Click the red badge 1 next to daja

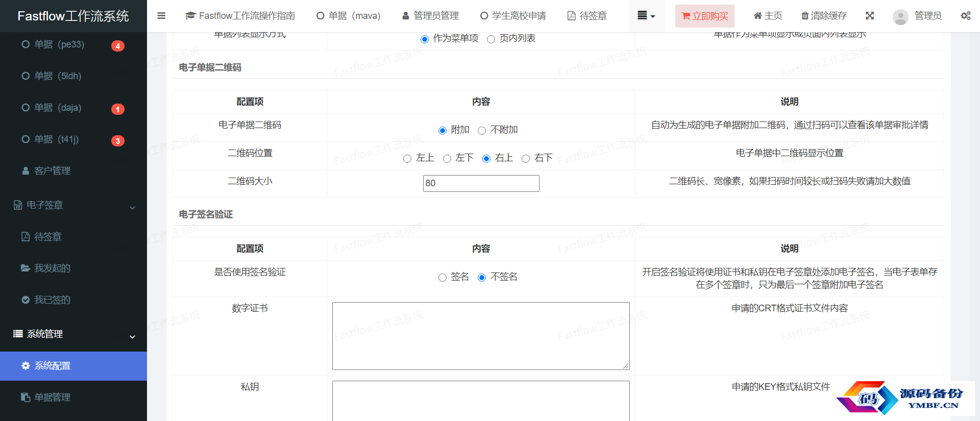(x=118, y=109)
